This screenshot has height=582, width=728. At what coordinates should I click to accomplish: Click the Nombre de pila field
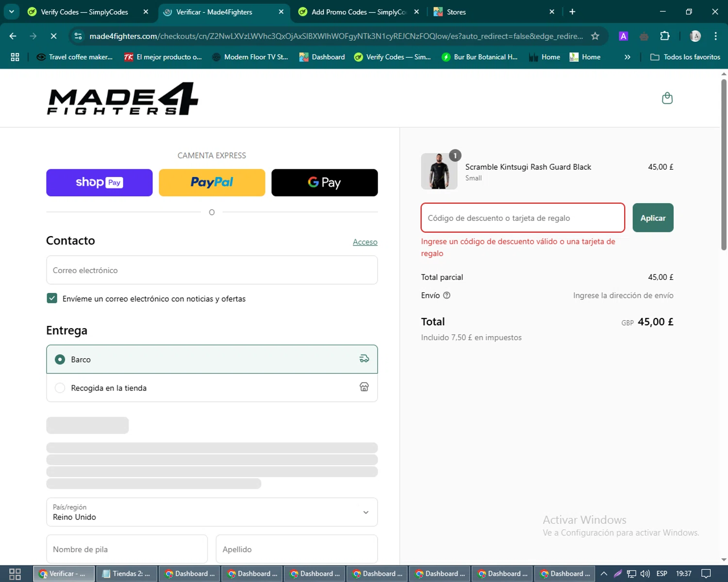pos(127,549)
